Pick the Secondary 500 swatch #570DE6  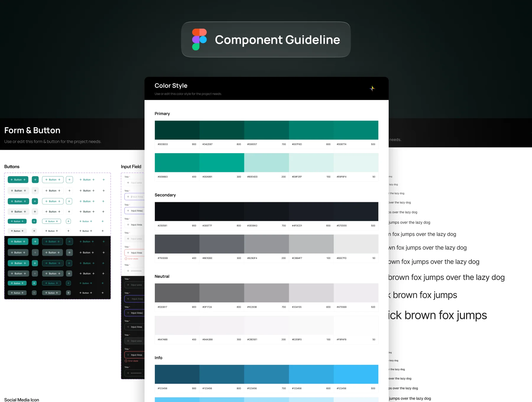pos(356,211)
